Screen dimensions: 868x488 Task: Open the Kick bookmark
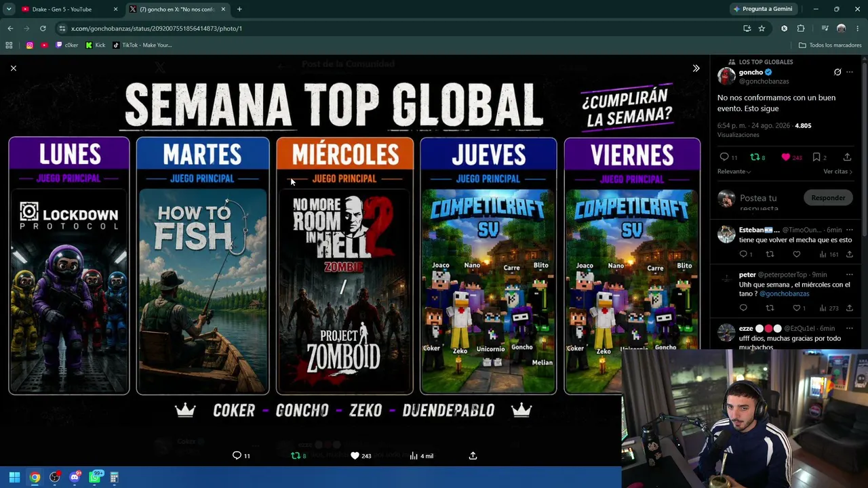click(96, 45)
